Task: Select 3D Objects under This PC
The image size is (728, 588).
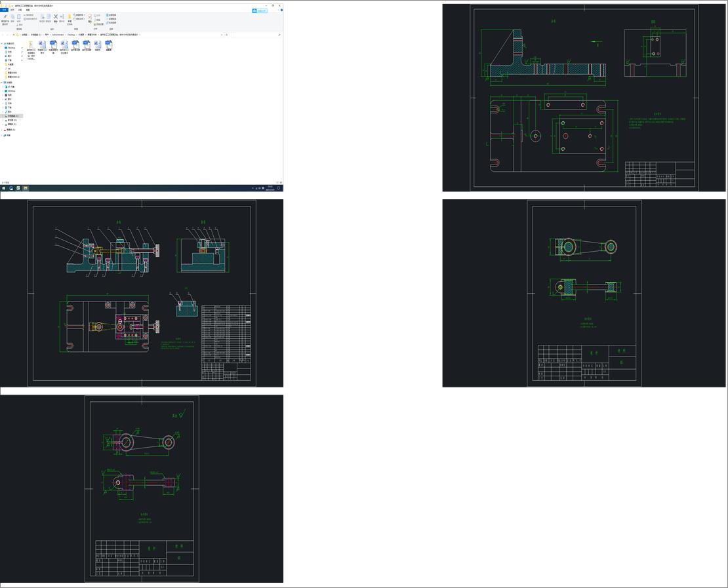Action: tap(10, 87)
